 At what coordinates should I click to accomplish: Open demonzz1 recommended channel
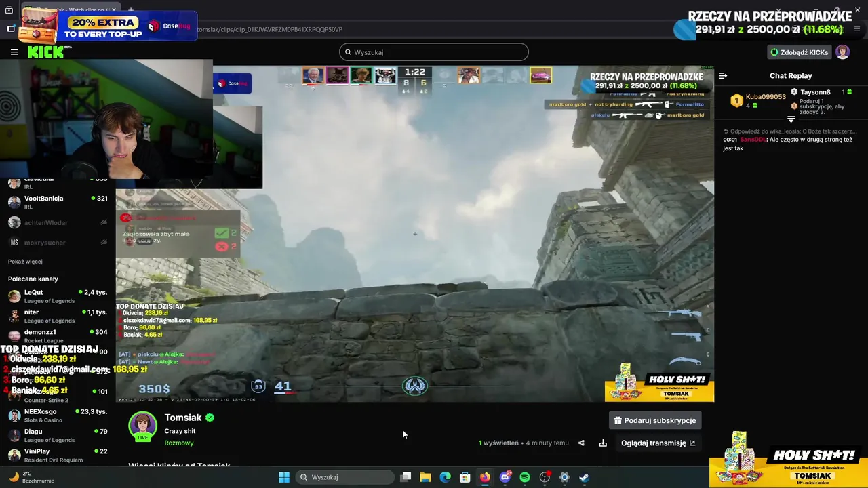[58, 335]
